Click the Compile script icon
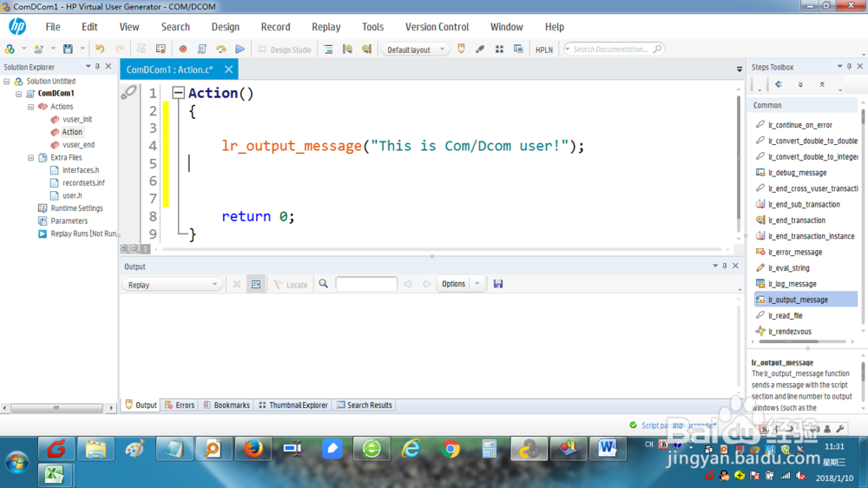 pos(202,49)
